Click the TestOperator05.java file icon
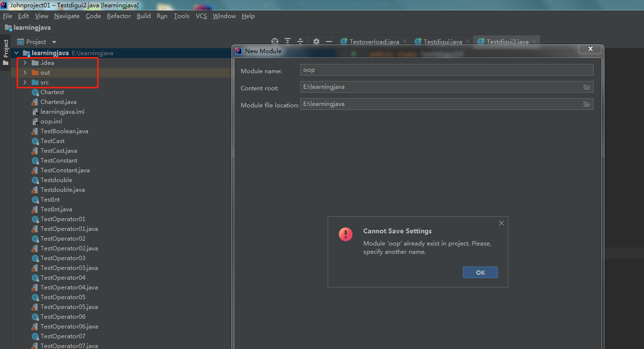 [x=35, y=307]
